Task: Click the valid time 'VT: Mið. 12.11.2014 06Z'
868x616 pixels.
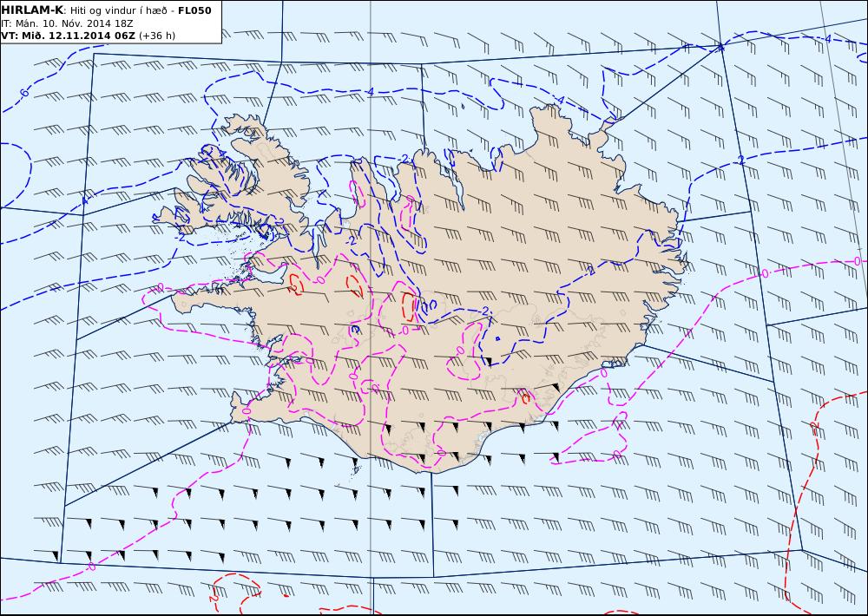Action: [x=68, y=36]
